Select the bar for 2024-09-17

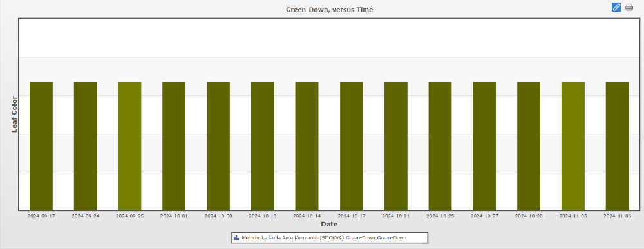pyautogui.click(x=41, y=147)
